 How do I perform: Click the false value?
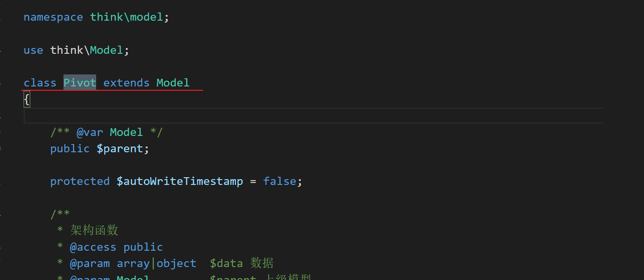279,182
